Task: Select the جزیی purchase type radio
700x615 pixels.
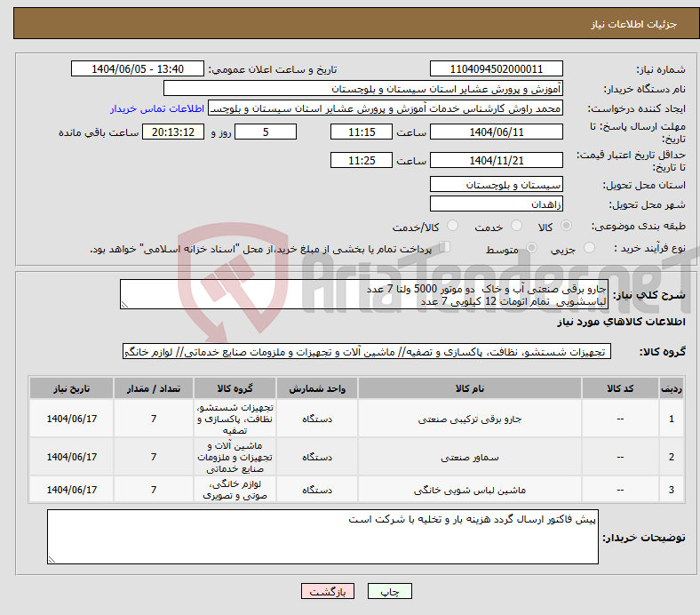Action: point(589,247)
